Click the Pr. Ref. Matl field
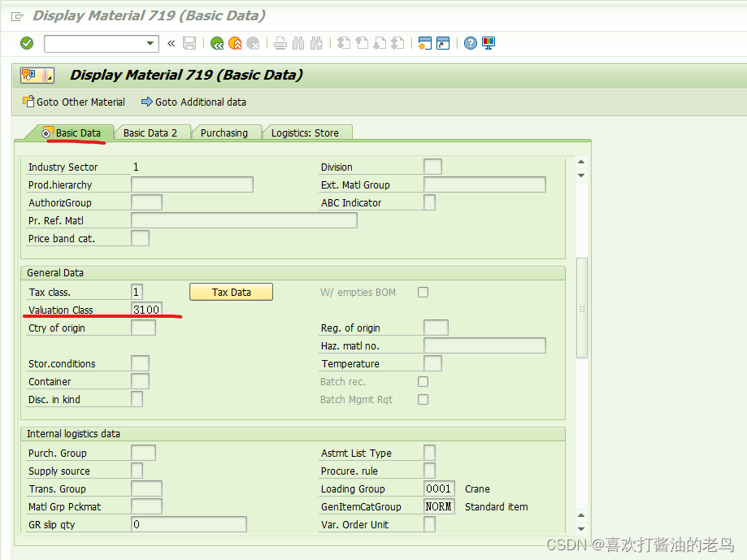The height and width of the screenshot is (560, 747). 244,220
